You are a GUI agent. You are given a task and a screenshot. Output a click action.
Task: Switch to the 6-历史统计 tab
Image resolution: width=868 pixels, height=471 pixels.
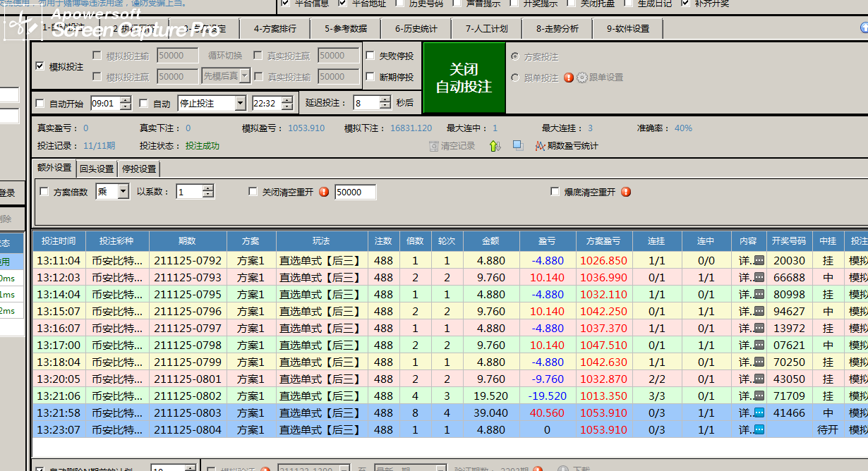(x=416, y=29)
